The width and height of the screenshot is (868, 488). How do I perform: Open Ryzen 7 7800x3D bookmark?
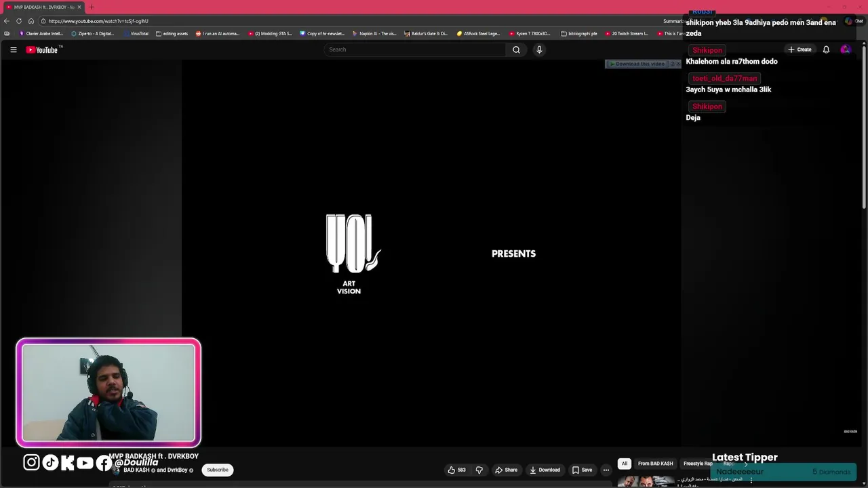(530, 33)
